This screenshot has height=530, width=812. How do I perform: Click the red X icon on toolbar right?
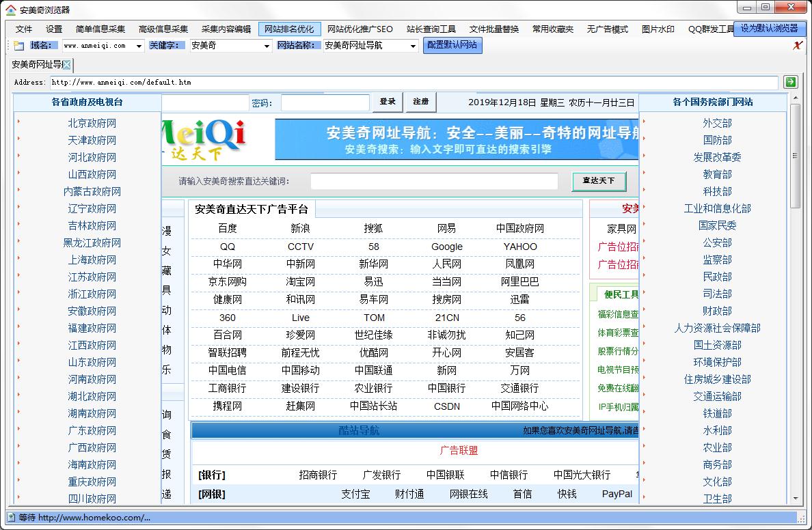click(x=797, y=46)
